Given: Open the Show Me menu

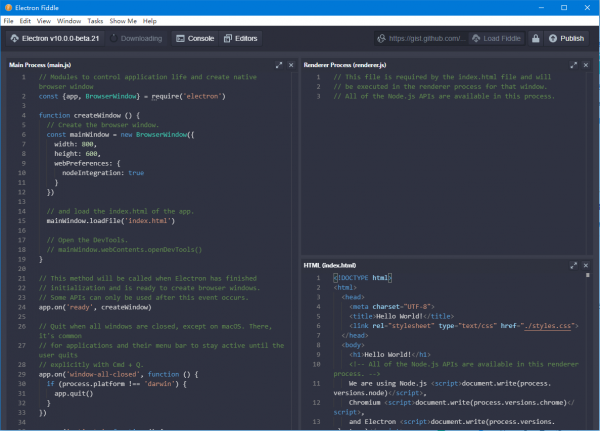Looking at the screenshot, I should tap(123, 21).
